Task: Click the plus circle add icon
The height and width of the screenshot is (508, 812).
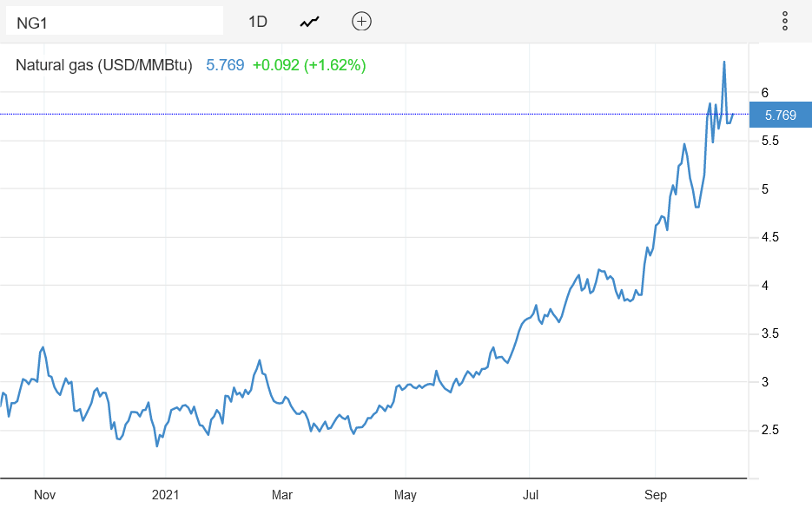Action: pos(361,22)
